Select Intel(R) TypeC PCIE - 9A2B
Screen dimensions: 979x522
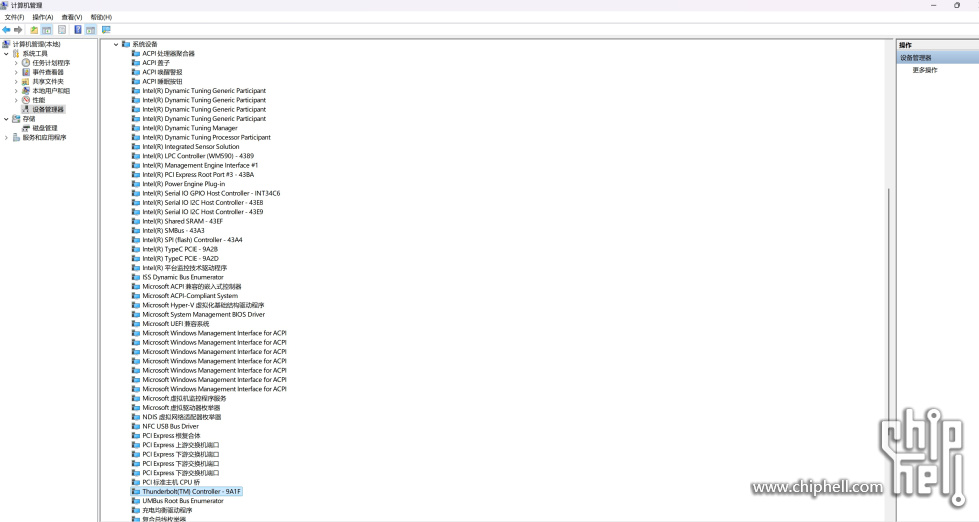pos(180,249)
